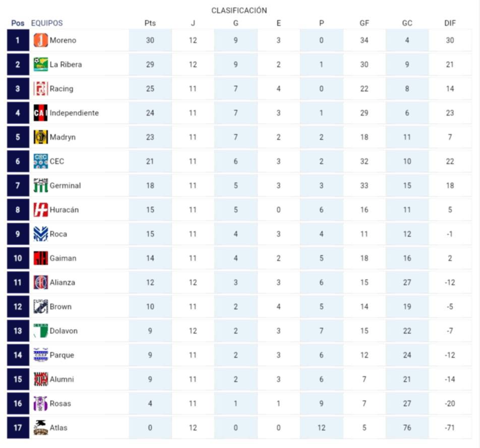Select the Roca team badge
The width and height of the screenshot is (480, 448).
pyautogui.click(x=40, y=234)
